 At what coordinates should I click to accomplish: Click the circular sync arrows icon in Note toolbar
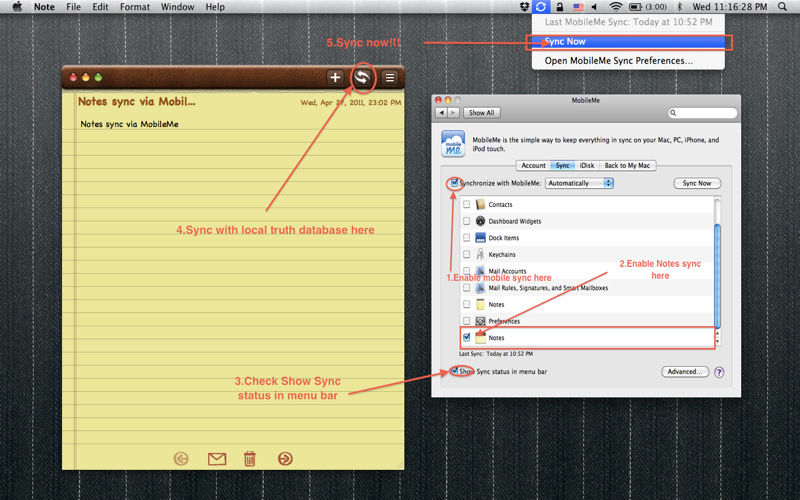point(362,78)
